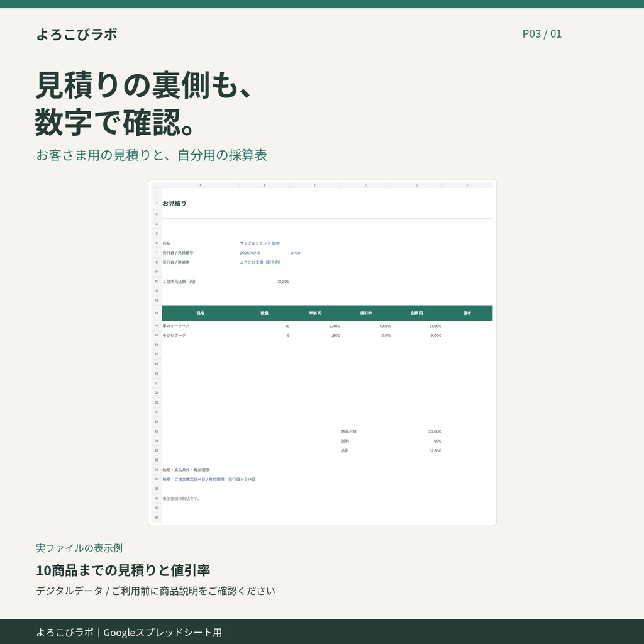Select column C header in spreadsheet
The width and height of the screenshot is (644, 644).
pos(315,186)
